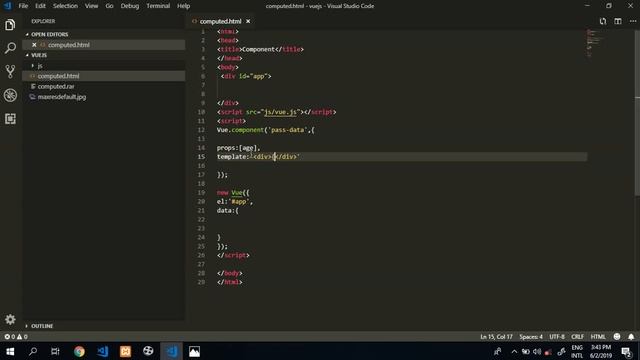
Task: Click the code minimap preview
Action: click(x=594, y=43)
